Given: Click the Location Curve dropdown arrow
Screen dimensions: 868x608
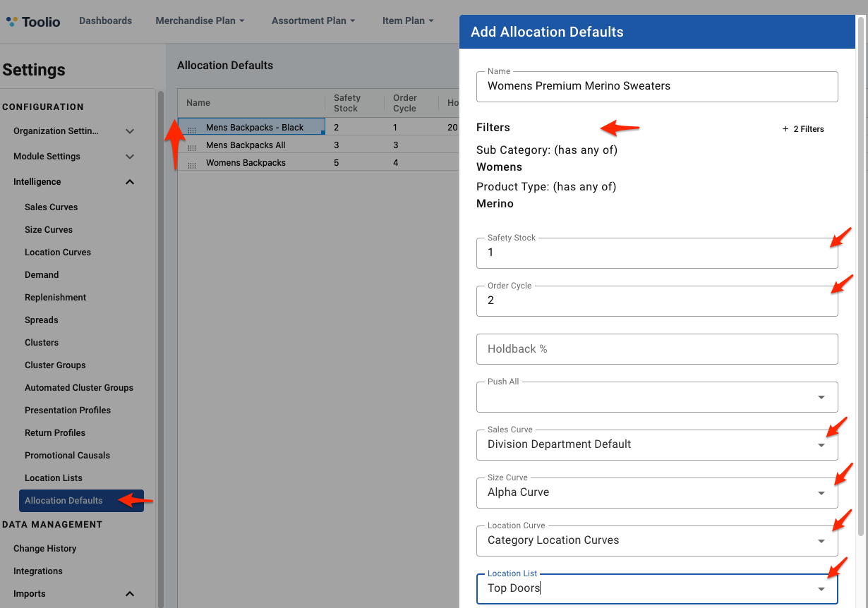Looking at the screenshot, I should click(821, 541).
